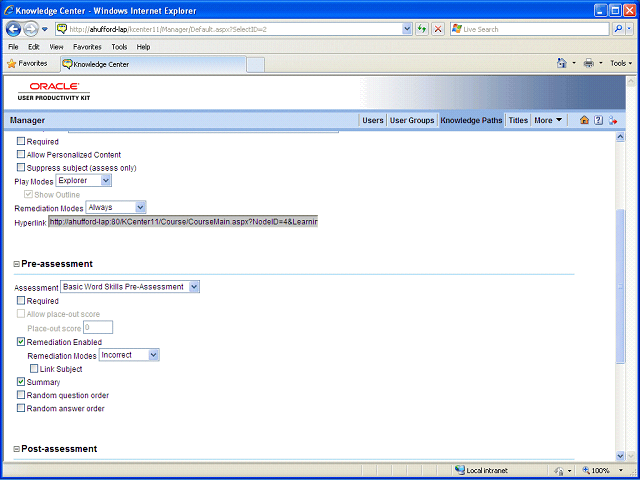This screenshot has width=640, height=480.
Task: Click the Place-out score field
Action: 98,327
